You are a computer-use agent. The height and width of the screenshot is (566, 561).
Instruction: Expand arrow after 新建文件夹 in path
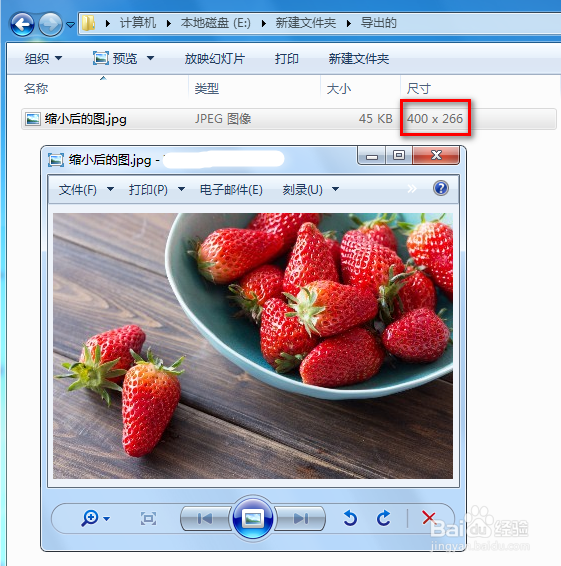pyautogui.click(x=348, y=24)
